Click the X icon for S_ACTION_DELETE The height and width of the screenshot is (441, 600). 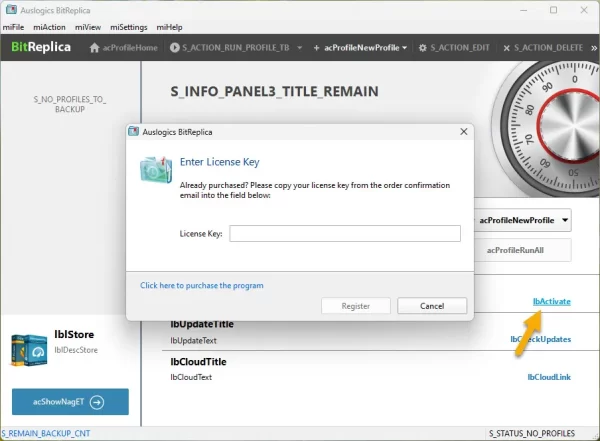coord(506,48)
